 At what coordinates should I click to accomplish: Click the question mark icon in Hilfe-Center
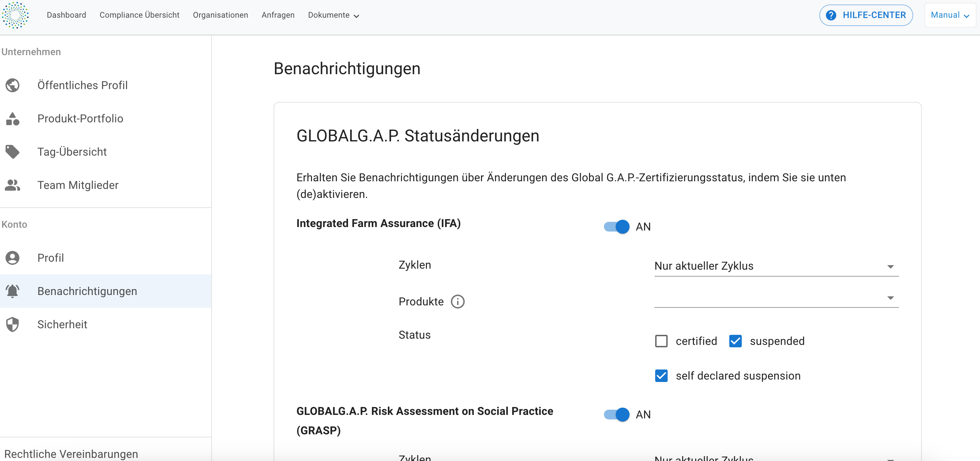(831, 15)
